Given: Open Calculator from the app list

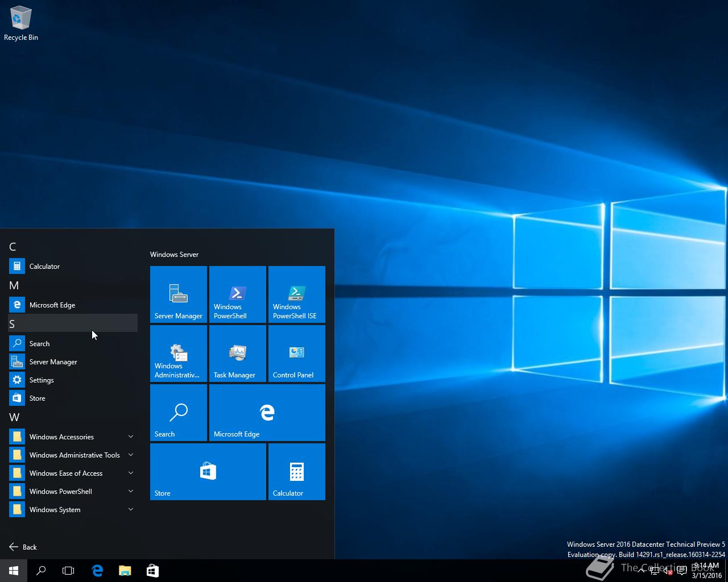Looking at the screenshot, I should point(73,266).
